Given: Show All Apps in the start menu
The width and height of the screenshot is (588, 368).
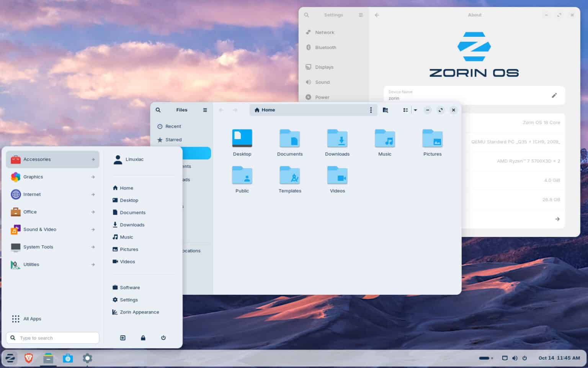Looking at the screenshot, I should (32, 319).
